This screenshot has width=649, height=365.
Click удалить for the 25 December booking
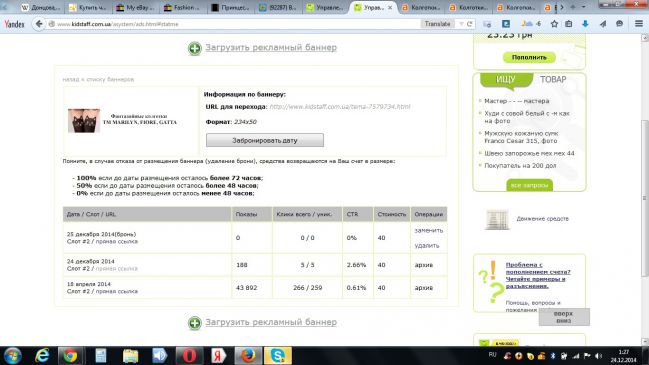(x=427, y=245)
